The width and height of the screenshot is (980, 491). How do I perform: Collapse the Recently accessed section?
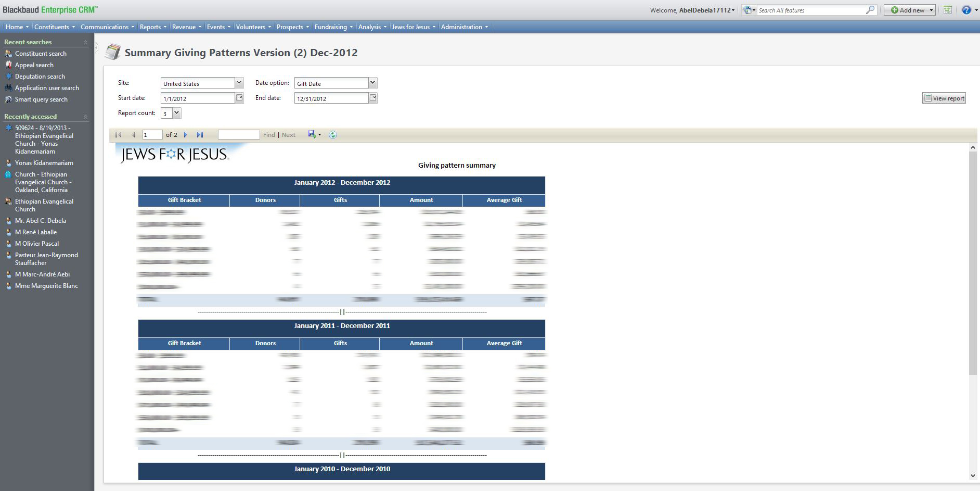pyautogui.click(x=86, y=117)
